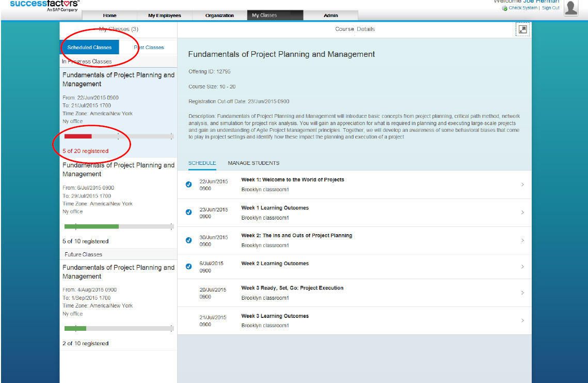
Task: Switch to Past Classes tab
Action: (149, 48)
